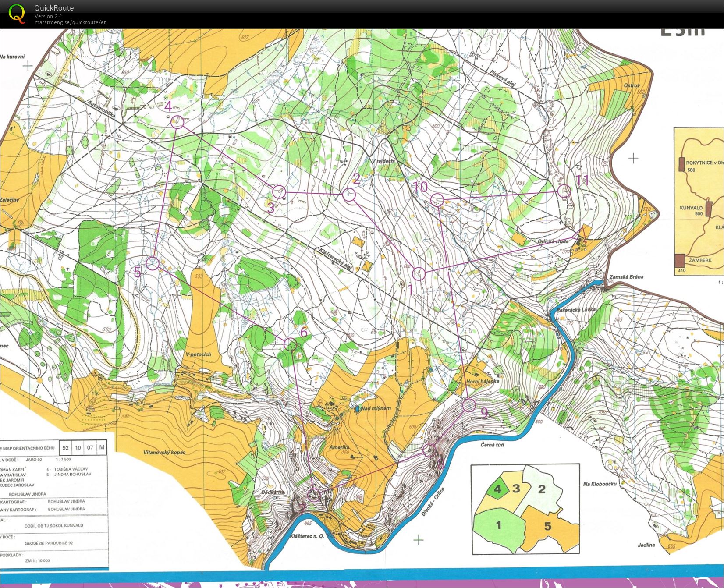This screenshot has width=724, height=588.
Task: Click 'ZM 1 : 10 000' text
Action: point(37,560)
